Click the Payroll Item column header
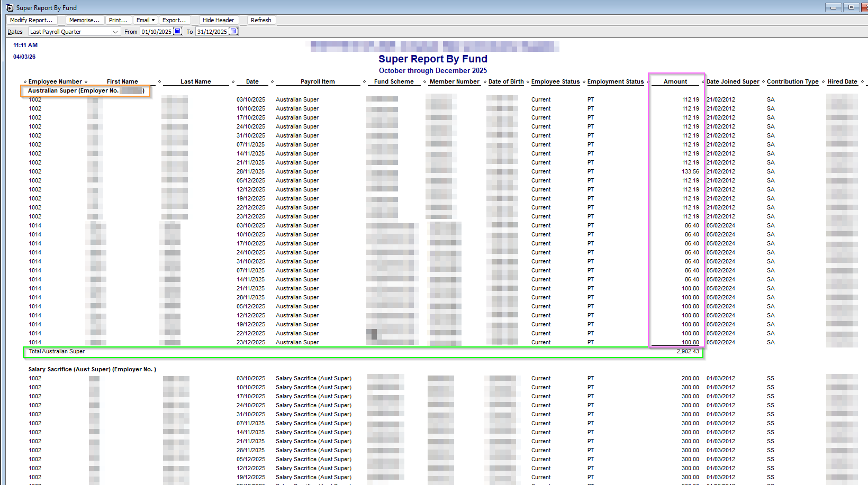This screenshot has height=485, width=868. 318,81
